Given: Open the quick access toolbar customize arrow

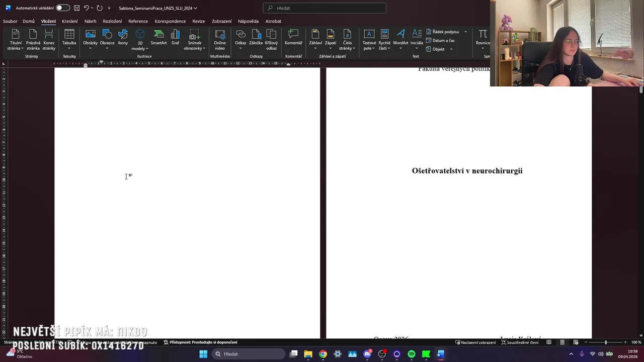Looking at the screenshot, I should (x=109, y=8).
